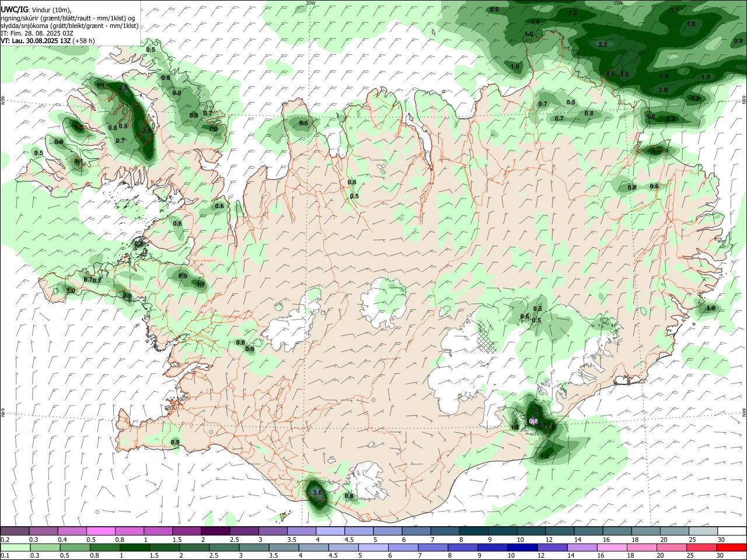Click the darkest green swatch labeled 1 in rain legend
Image resolution: width=747 pixels, height=560 pixels.
pyautogui.click(x=134, y=547)
